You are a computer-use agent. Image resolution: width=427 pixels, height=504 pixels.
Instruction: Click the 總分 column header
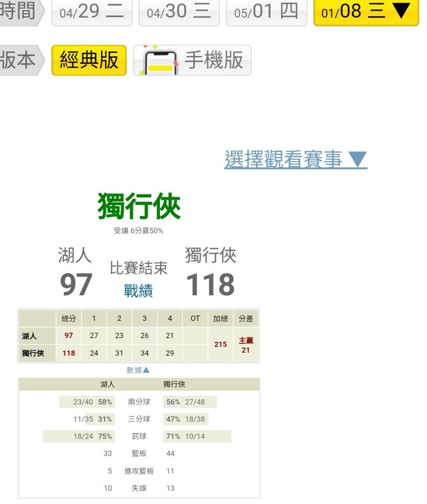68,318
